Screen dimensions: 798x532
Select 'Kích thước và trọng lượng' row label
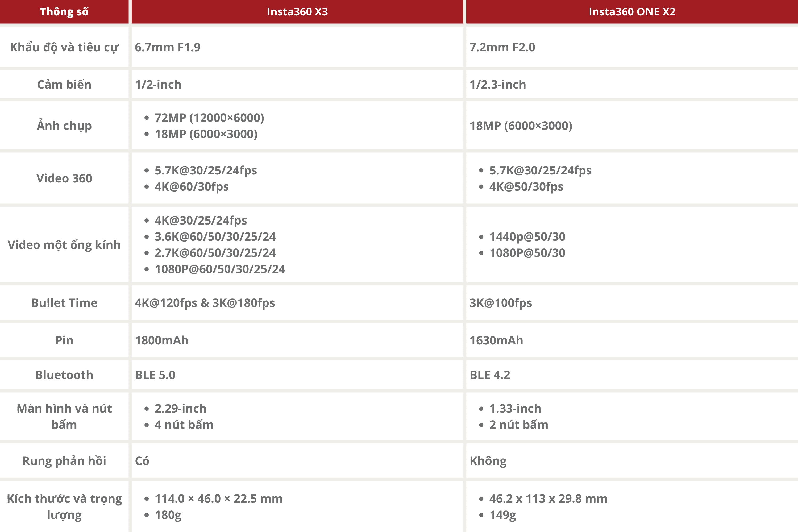(64, 506)
